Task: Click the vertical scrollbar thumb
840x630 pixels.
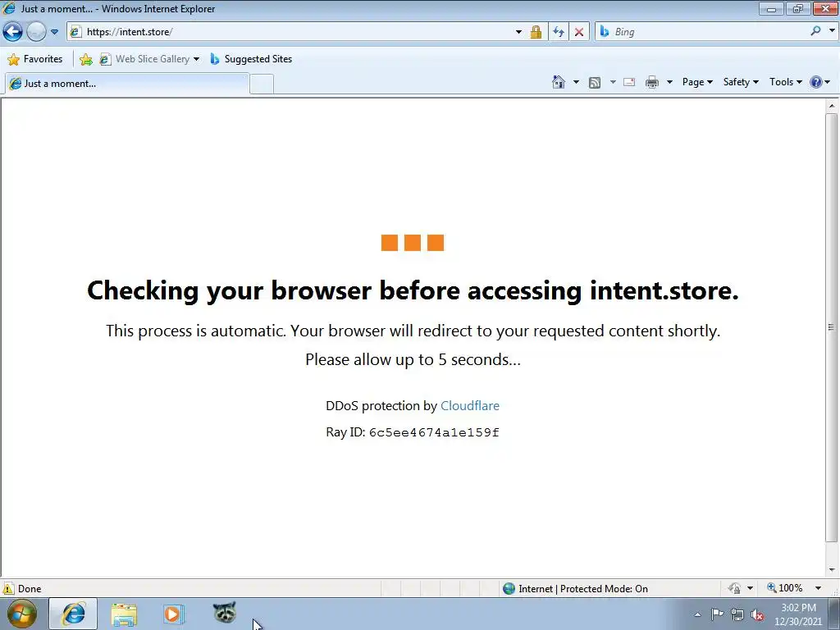Action: point(832,326)
